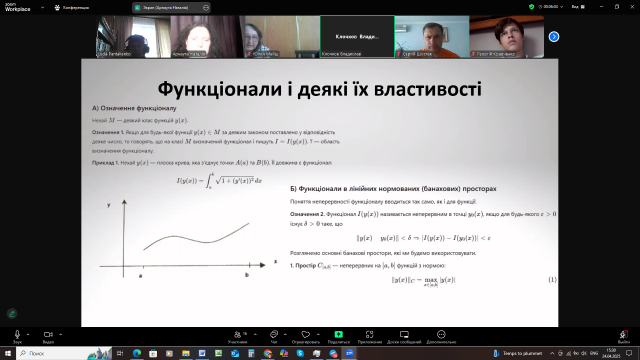Select the woman with curly dark hair's video tile
This screenshot has height=360, width=640.
208,37
